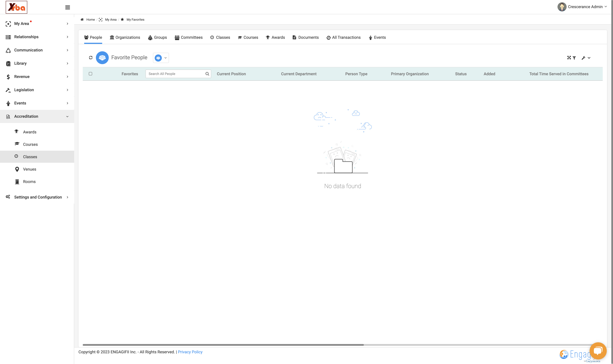Open the orange chat widget button
The width and height of the screenshot is (613, 364).
click(598, 351)
